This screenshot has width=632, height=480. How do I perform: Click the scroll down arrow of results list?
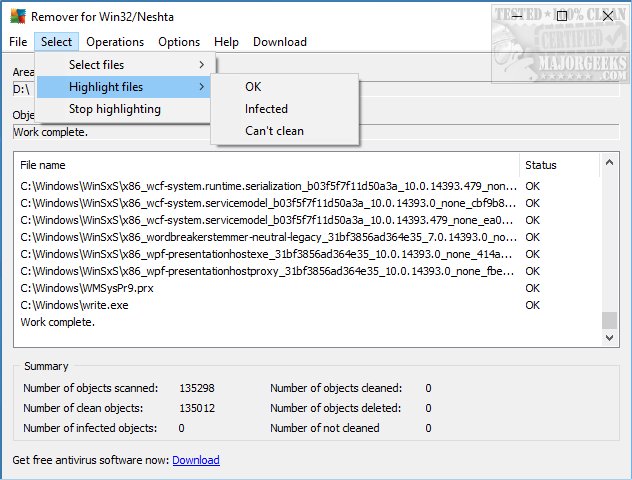tap(609, 338)
